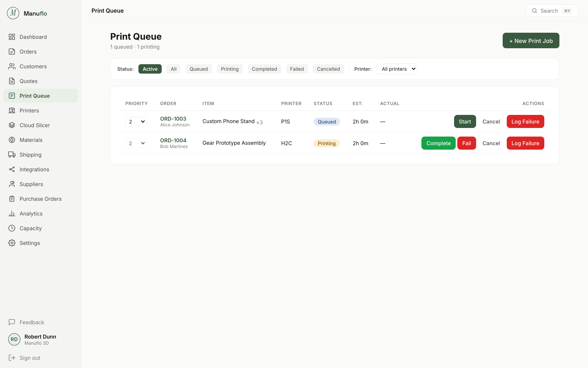The image size is (588, 368).
Task: Open the Dashboard grid icon
Action: pos(12,37)
